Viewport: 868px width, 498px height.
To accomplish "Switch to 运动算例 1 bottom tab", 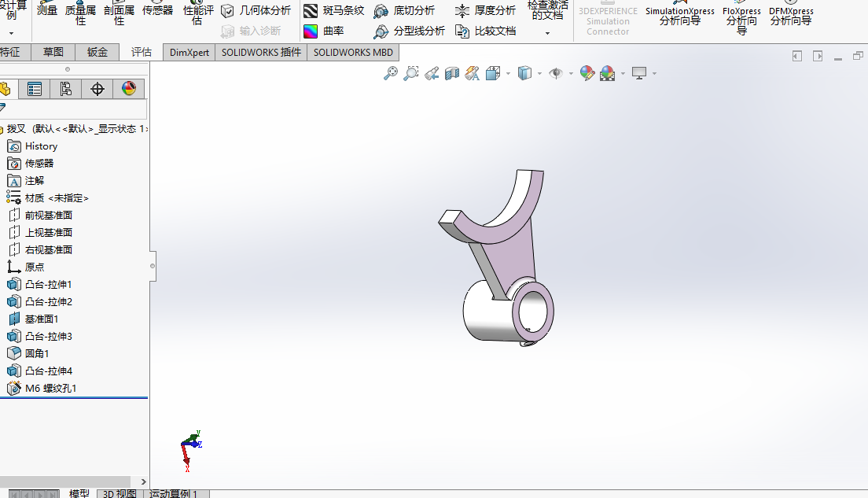I will [173, 493].
